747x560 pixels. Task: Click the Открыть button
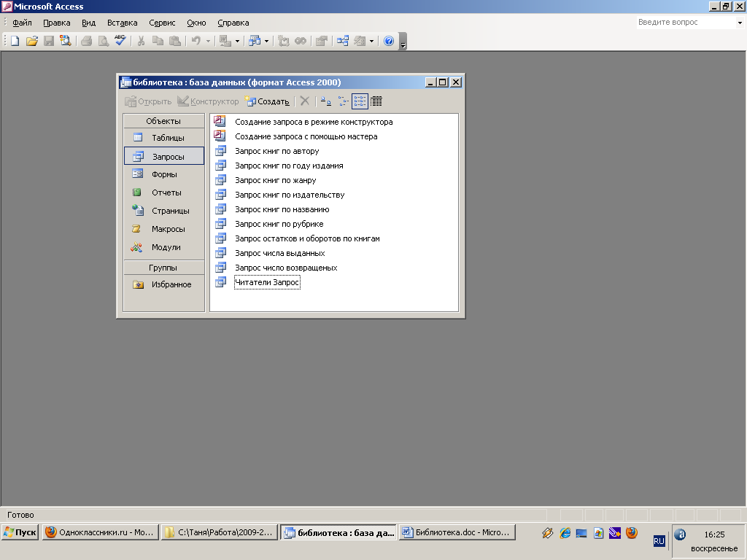(x=148, y=101)
